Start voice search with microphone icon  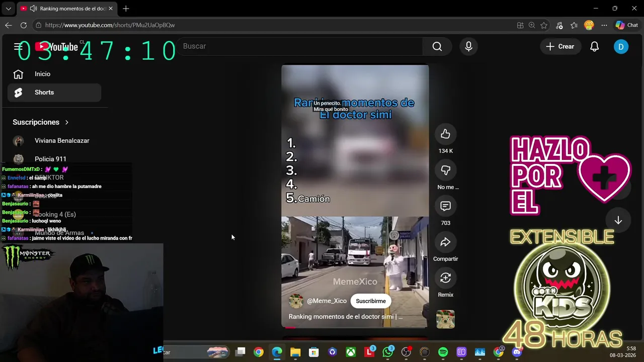click(x=468, y=46)
